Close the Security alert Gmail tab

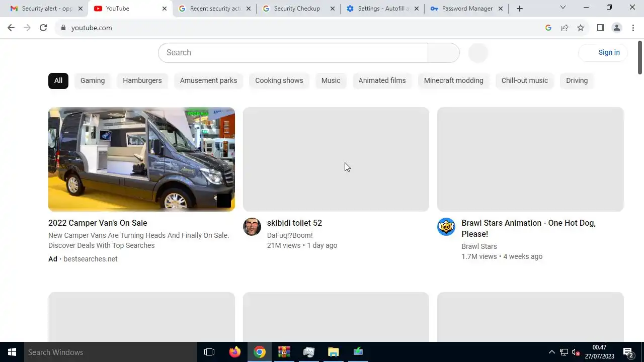tap(80, 9)
